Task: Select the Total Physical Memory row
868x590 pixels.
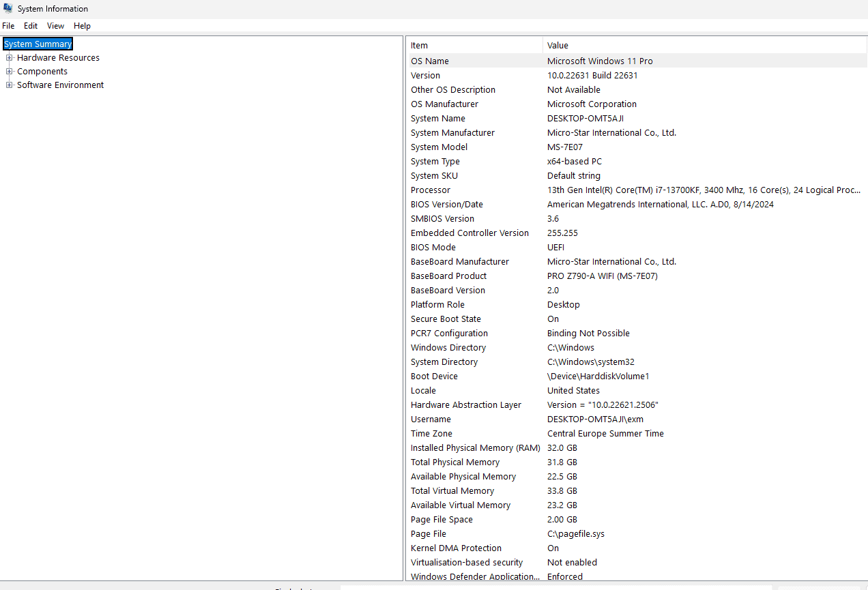Action: (x=637, y=462)
